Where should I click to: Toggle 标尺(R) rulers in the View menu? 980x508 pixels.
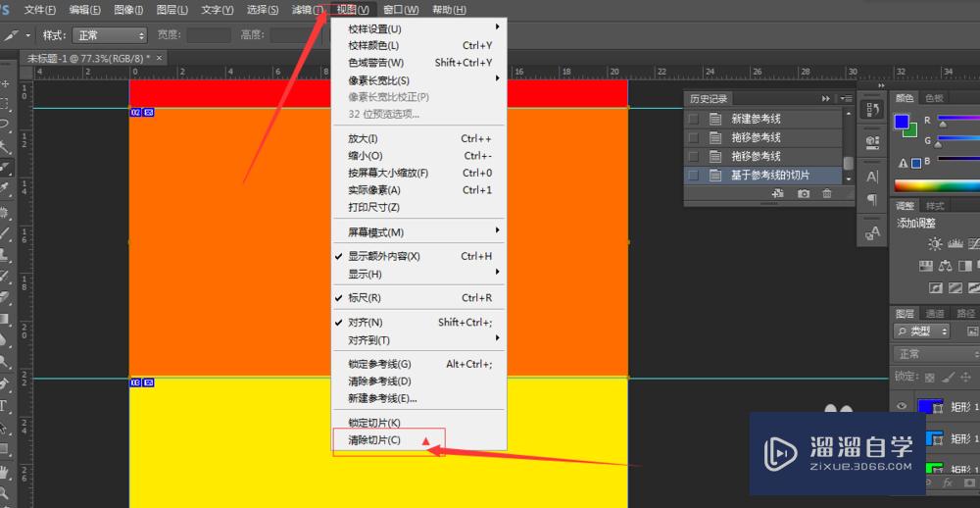[418, 298]
